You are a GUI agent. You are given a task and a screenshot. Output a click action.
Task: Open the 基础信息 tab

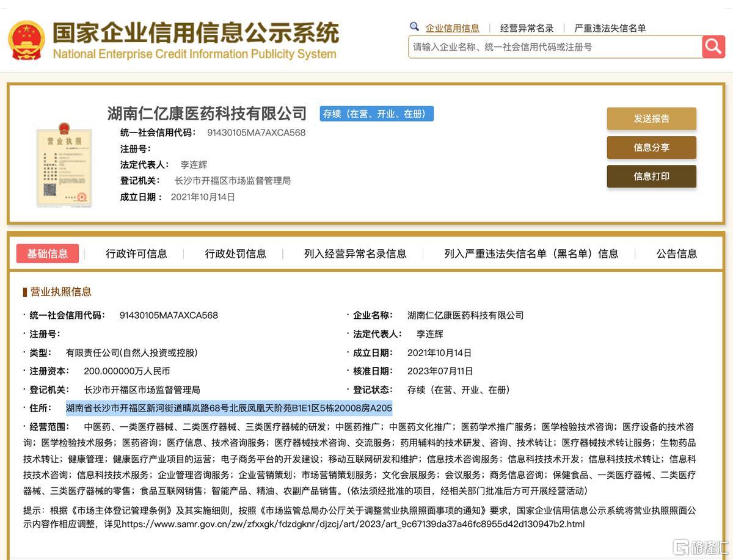[48, 253]
